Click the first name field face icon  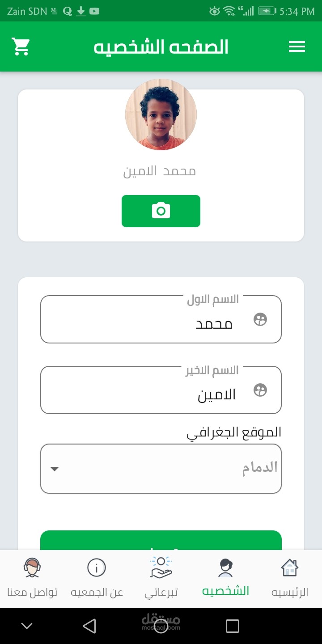pyautogui.click(x=260, y=319)
